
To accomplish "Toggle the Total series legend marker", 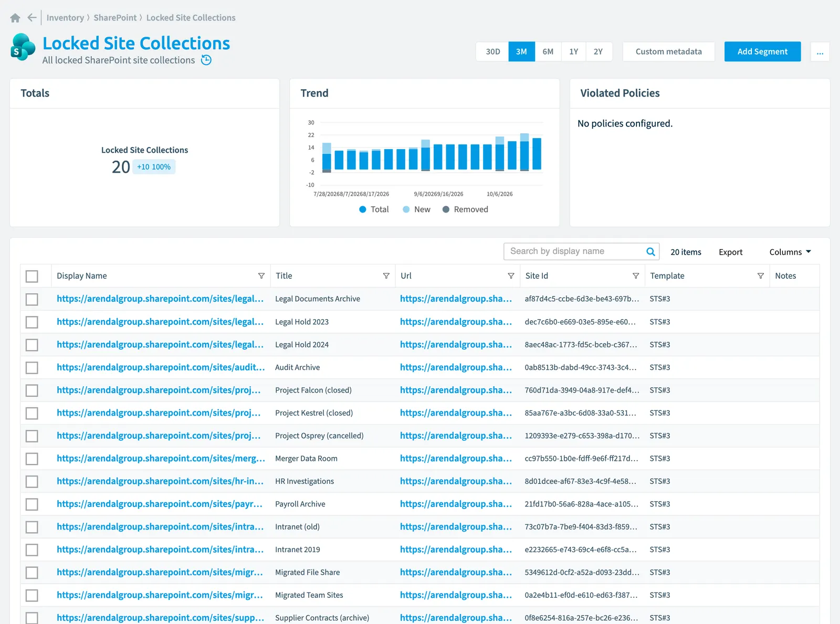I will [362, 209].
